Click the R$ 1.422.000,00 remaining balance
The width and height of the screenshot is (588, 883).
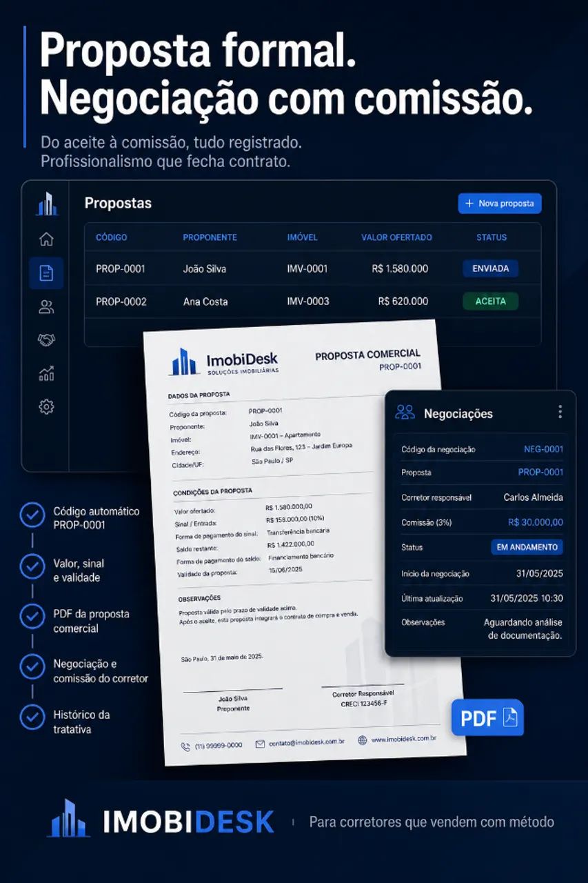291,544
